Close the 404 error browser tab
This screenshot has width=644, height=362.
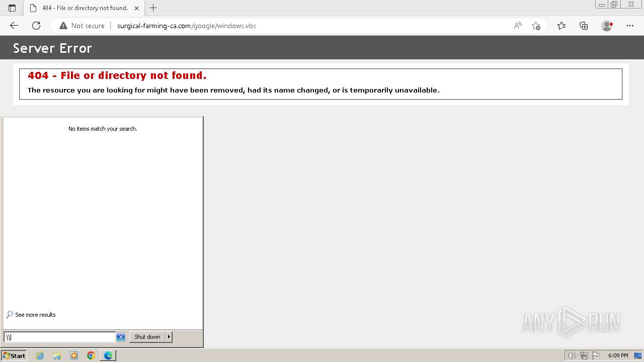pos(136,8)
